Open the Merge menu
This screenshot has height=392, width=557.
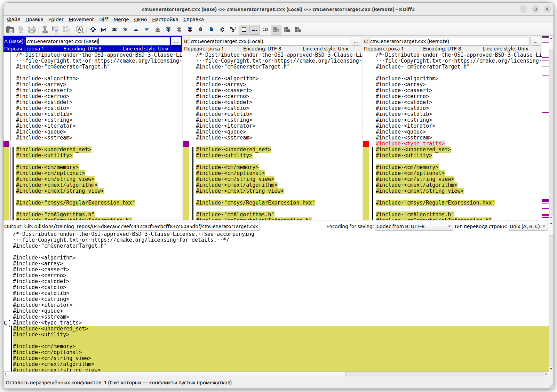coord(121,19)
